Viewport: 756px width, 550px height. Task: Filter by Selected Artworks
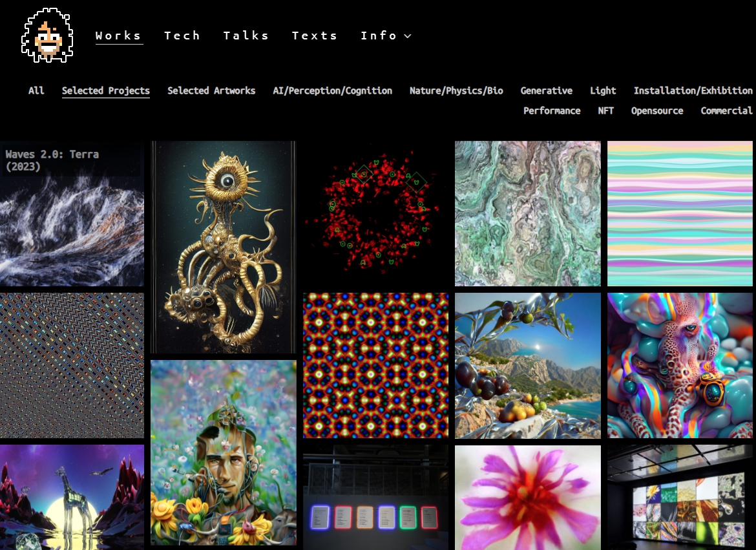pyautogui.click(x=211, y=90)
